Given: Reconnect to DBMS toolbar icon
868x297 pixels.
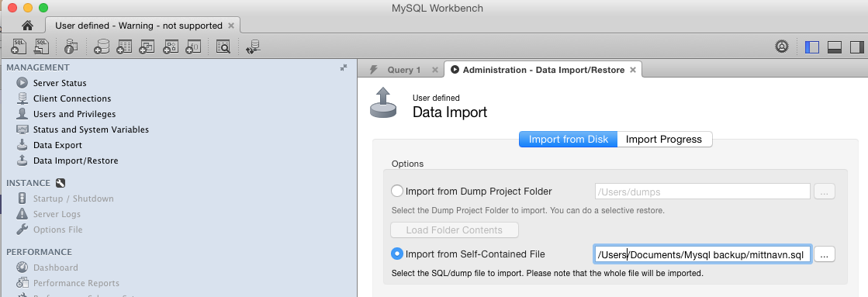Looking at the screenshot, I should pos(253,47).
